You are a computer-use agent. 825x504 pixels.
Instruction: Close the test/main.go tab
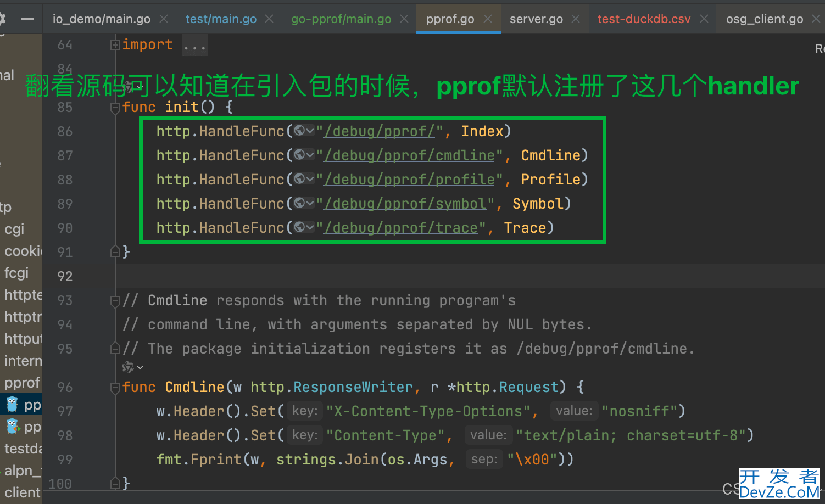[x=269, y=19]
